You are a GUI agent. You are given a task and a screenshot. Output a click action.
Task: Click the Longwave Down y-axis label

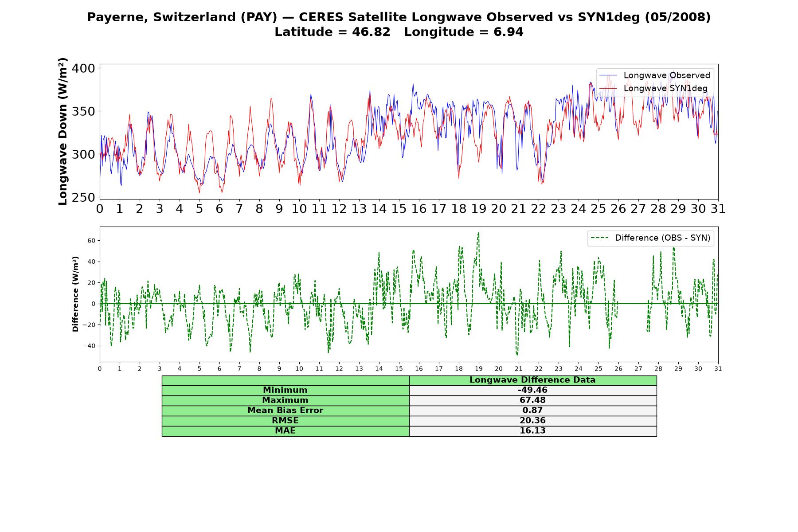(63, 131)
